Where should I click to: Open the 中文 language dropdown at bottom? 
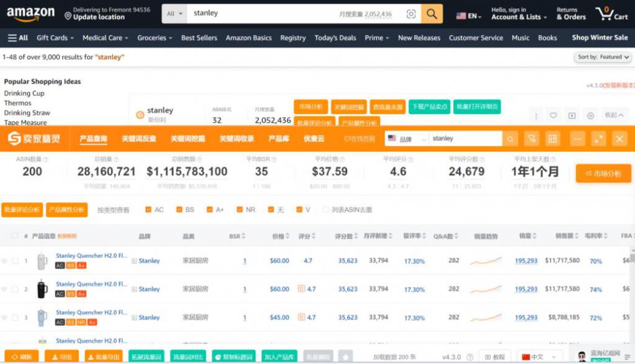[x=539, y=357]
